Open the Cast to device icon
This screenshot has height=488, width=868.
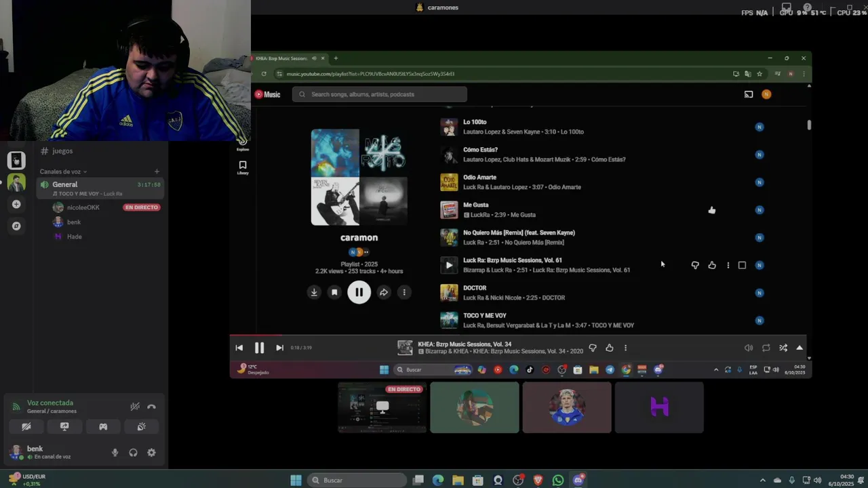coord(749,94)
